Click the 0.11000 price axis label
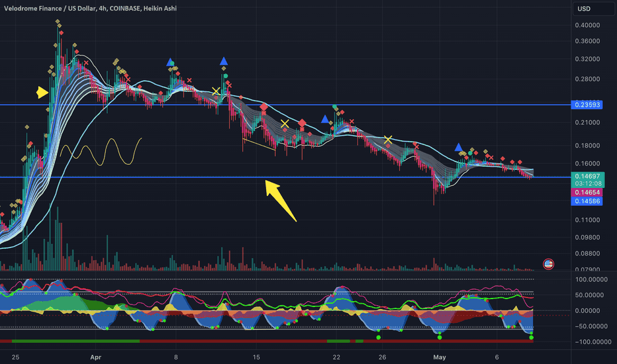Viewport: 617px width, 364px height. tap(587, 220)
